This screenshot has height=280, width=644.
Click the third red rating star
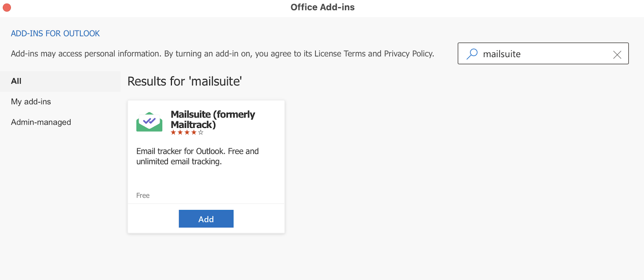click(x=187, y=132)
